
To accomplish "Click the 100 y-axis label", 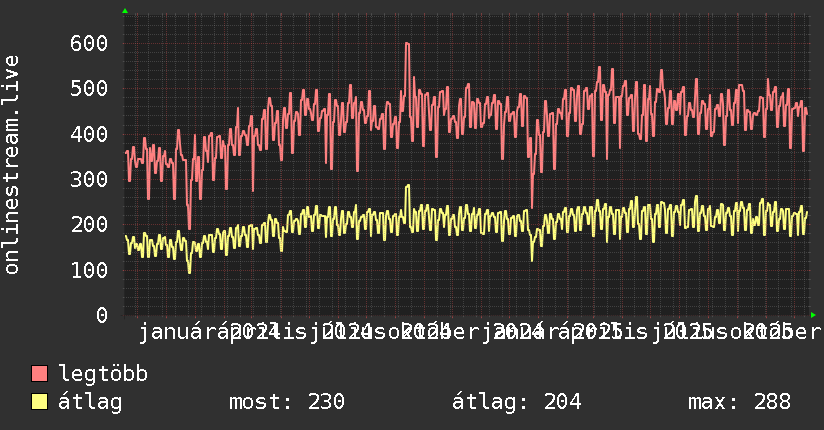I will point(89,271).
